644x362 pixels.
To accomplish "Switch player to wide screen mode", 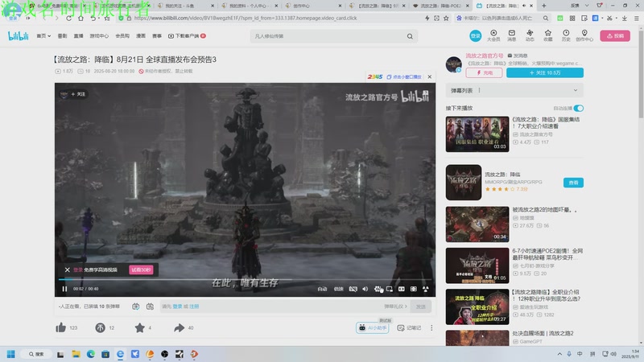I will (401, 289).
